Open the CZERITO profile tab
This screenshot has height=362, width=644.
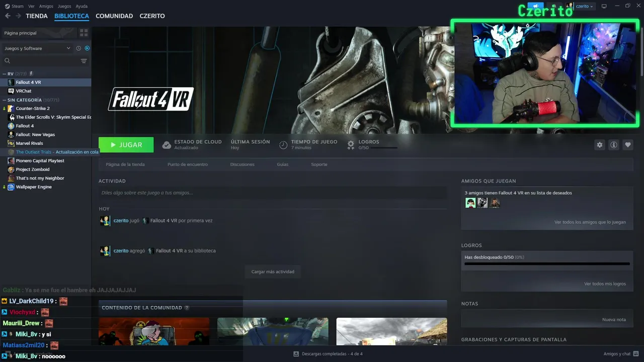[152, 16]
